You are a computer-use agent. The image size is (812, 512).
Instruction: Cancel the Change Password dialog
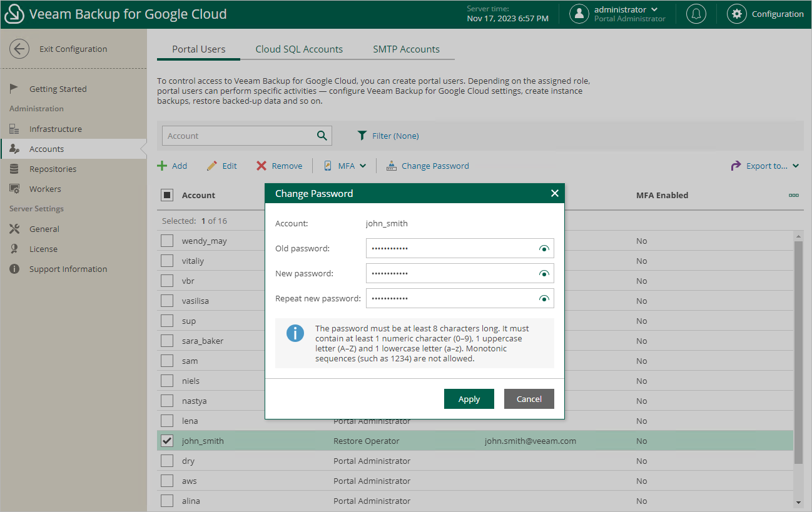pos(529,399)
